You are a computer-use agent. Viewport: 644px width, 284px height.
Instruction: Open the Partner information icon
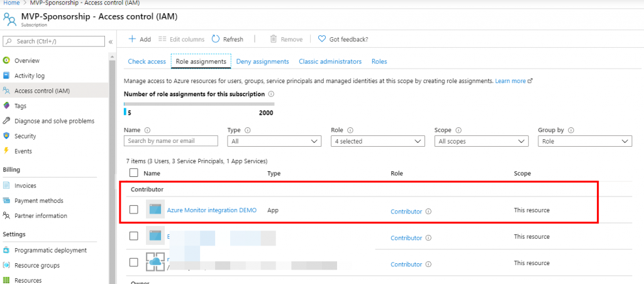click(6, 215)
